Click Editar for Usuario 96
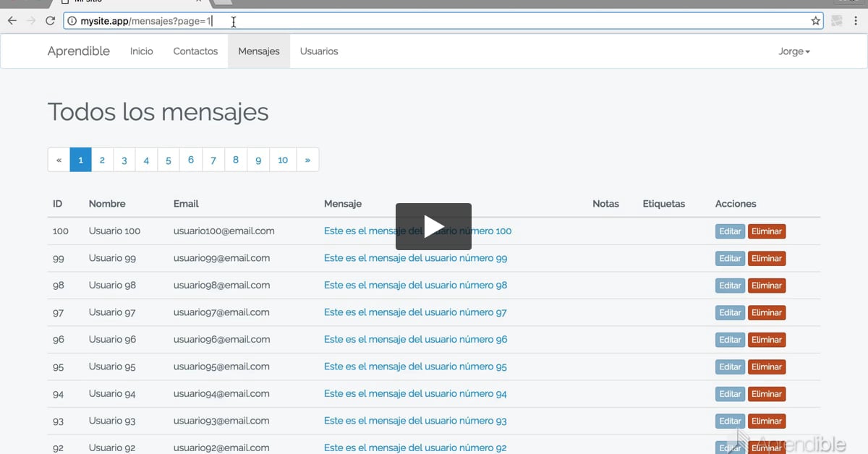The image size is (868, 454). (x=730, y=340)
